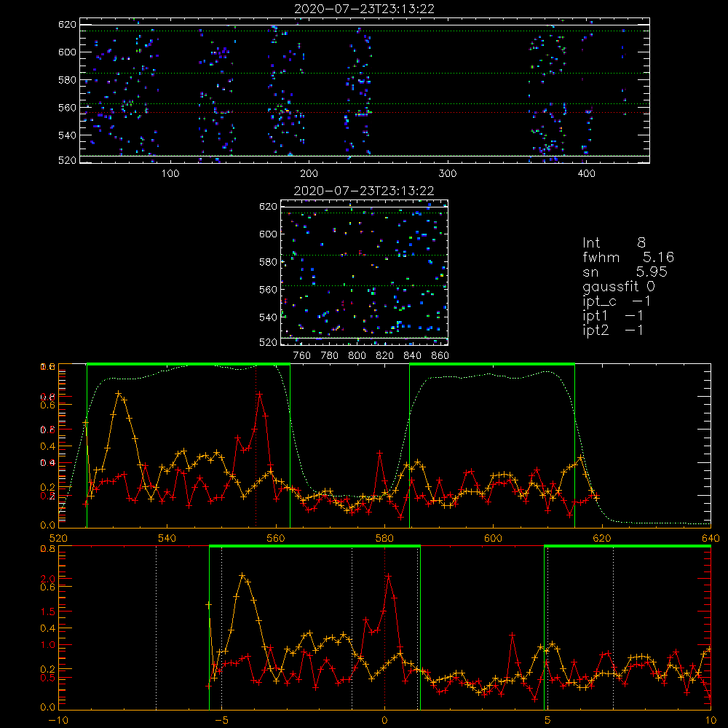Image resolution: width=728 pixels, height=728 pixels.
Task: Click x-axis label 10 on bottom plot
Action: 711,721
